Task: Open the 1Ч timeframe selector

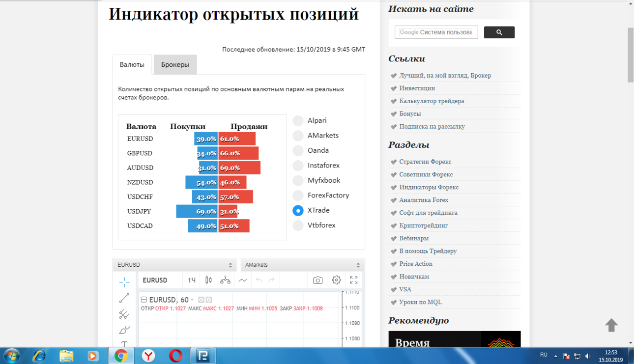Action: click(x=192, y=280)
